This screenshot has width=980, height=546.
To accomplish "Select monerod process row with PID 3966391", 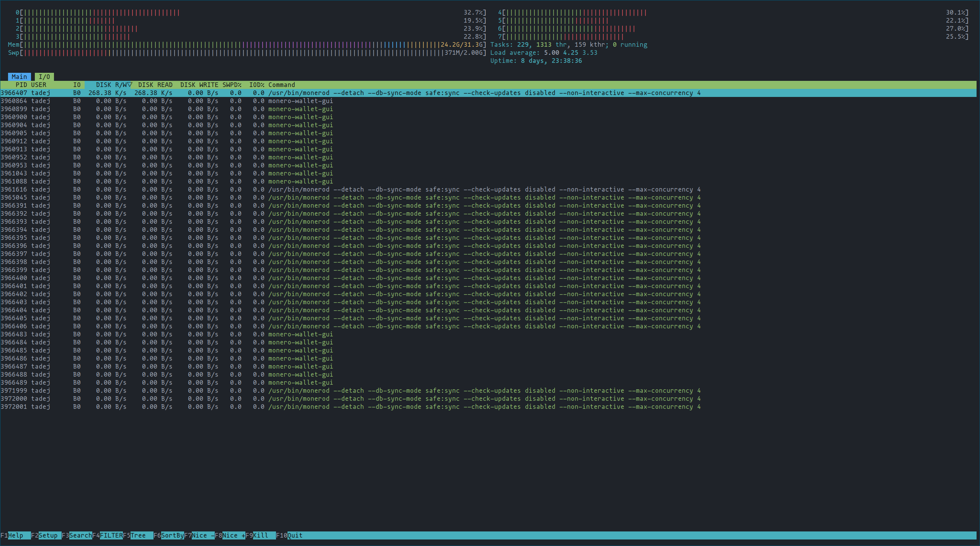I will click(488, 205).
